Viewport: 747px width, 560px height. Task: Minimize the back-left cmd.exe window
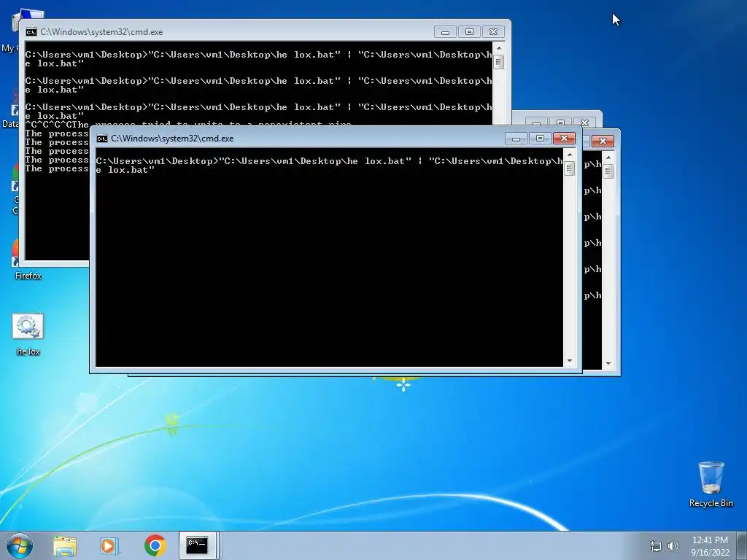[445, 32]
